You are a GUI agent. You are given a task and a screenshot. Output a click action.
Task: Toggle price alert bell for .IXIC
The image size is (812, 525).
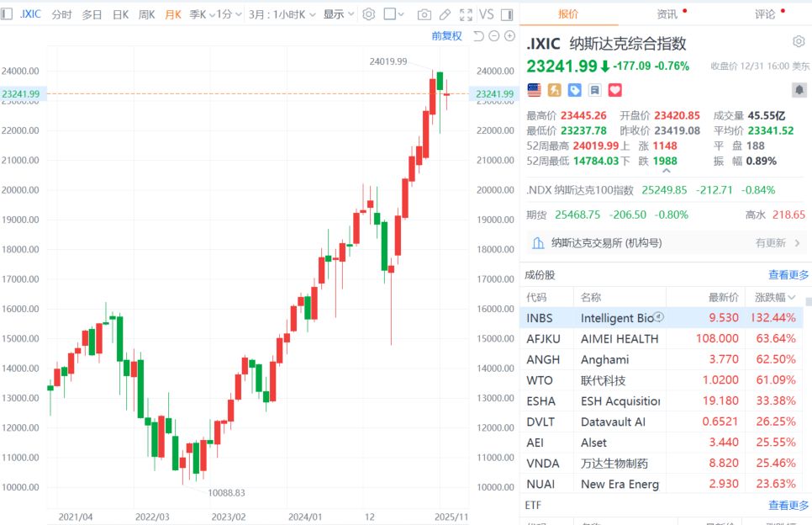coord(798,89)
